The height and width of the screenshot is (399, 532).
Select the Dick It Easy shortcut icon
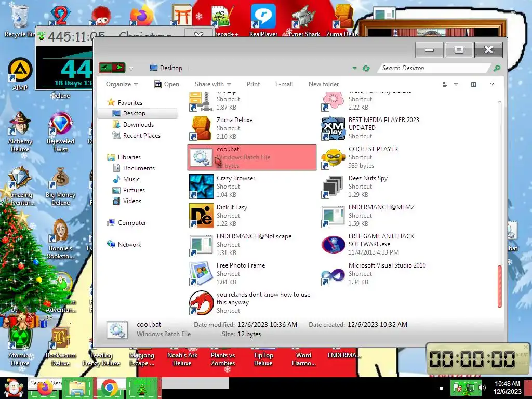pos(201,216)
